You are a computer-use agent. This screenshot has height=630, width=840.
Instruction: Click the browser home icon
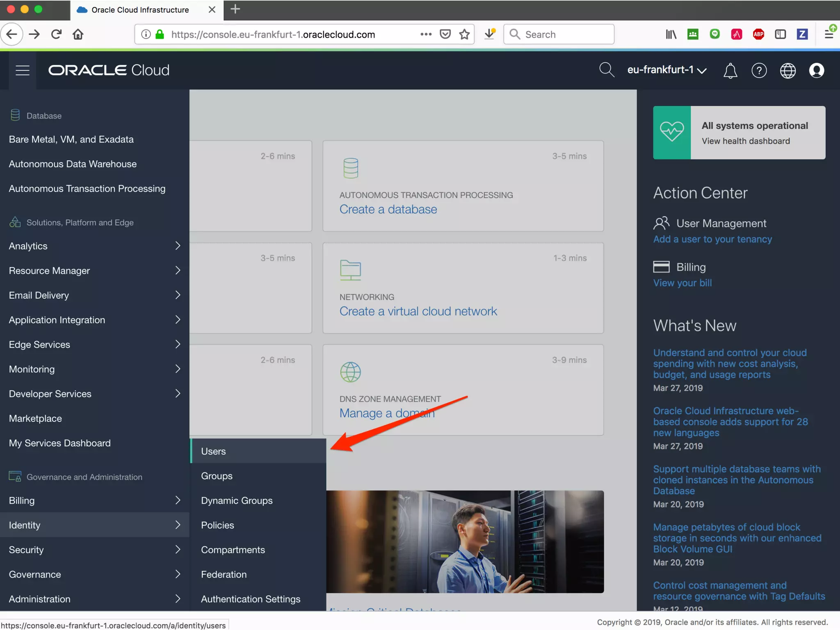tap(78, 34)
